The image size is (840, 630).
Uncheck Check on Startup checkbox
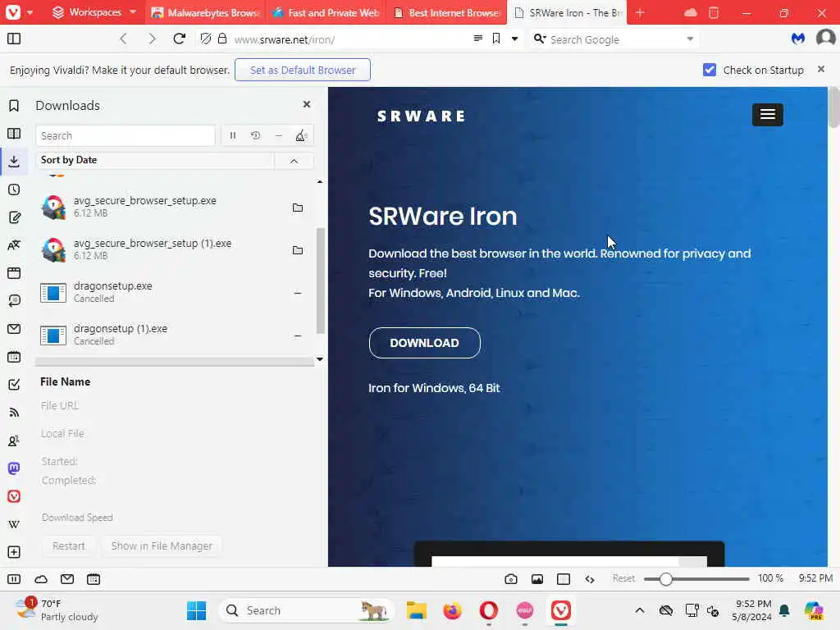[710, 70]
